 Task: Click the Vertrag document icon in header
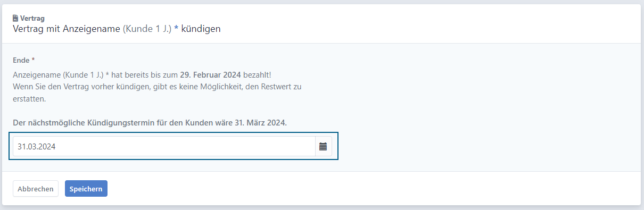tap(15, 18)
